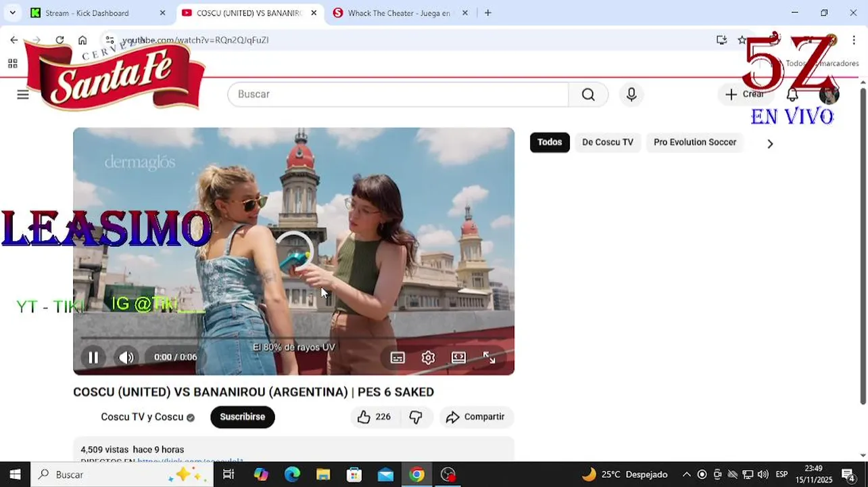This screenshot has width=868, height=487.
Task: Open File Explorer from the taskbar
Action: point(323,474)
